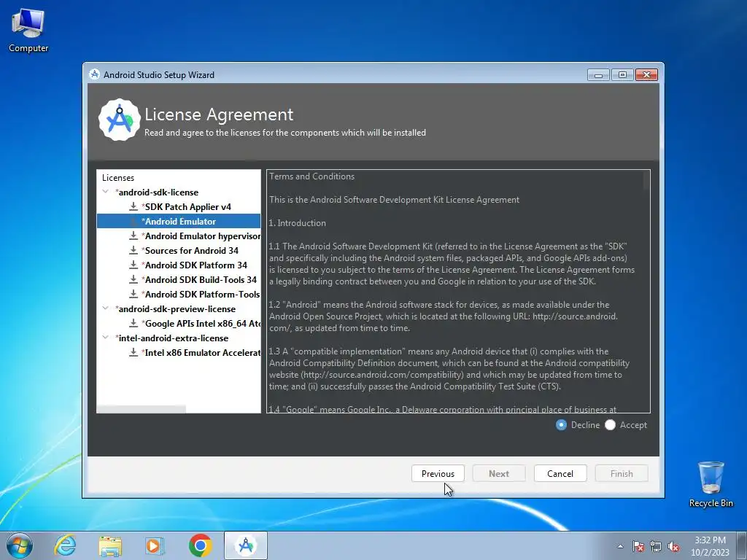747x560 pixels.
Task: Open Windows Media Player from taskbar
Action: coord(155,546)
